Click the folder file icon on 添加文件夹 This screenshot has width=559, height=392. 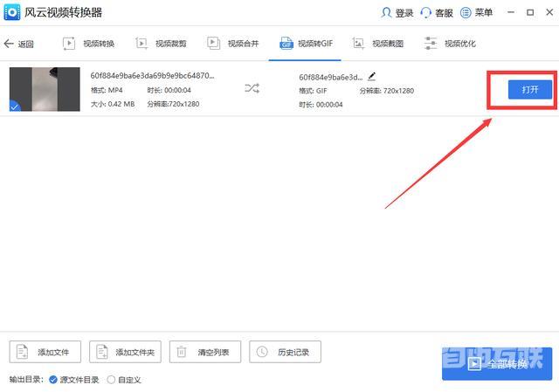coord(102,352)
